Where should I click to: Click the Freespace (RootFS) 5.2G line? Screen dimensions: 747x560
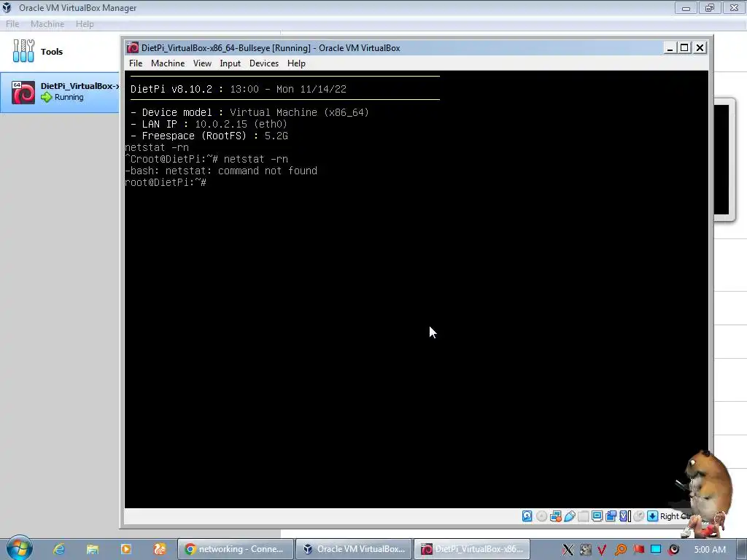point(209,136)
